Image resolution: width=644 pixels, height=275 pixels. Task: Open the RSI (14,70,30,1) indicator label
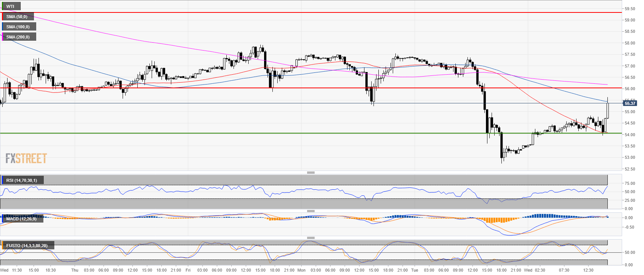click(22, 180)
